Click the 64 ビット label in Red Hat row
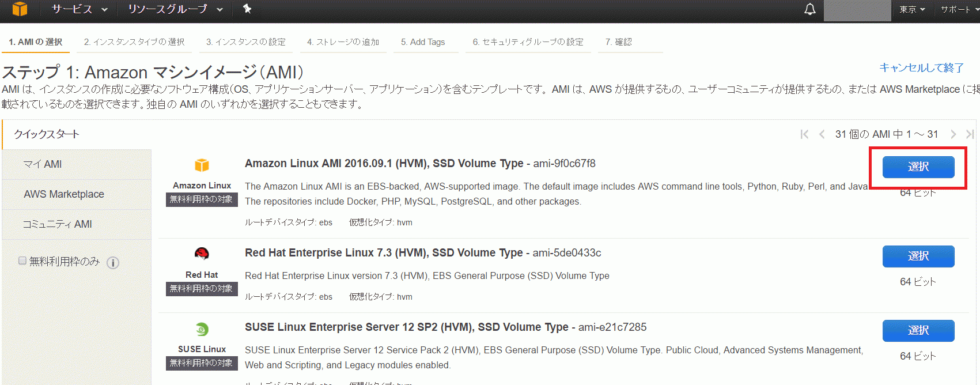 918,282
